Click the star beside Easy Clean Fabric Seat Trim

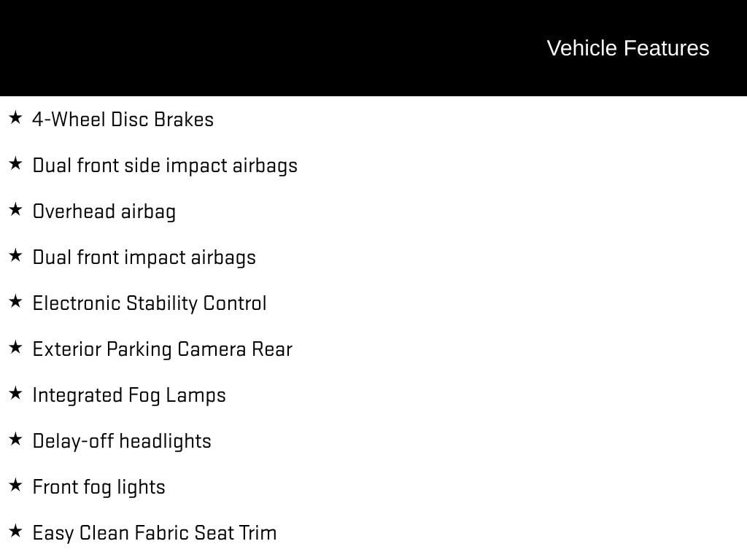[15, 531]
